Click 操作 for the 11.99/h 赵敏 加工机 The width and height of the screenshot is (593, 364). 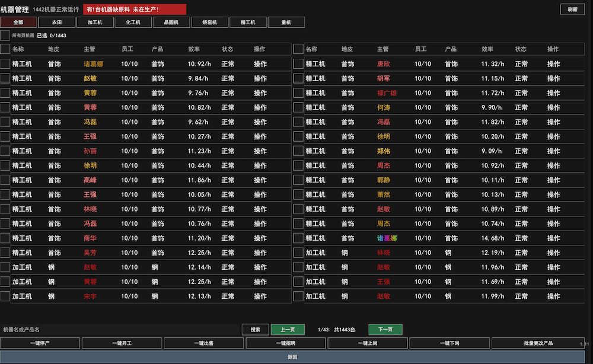(554, 296)
